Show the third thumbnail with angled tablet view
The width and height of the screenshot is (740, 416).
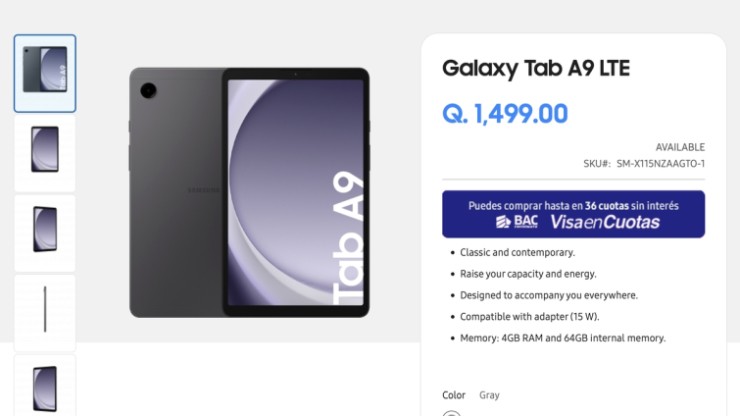(x=45, y=230)
